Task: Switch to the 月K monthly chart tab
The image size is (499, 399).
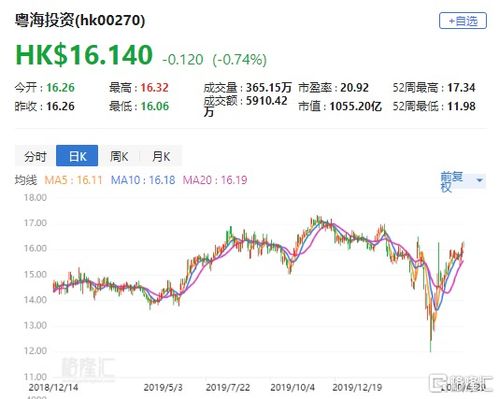Action: (161, 156)
